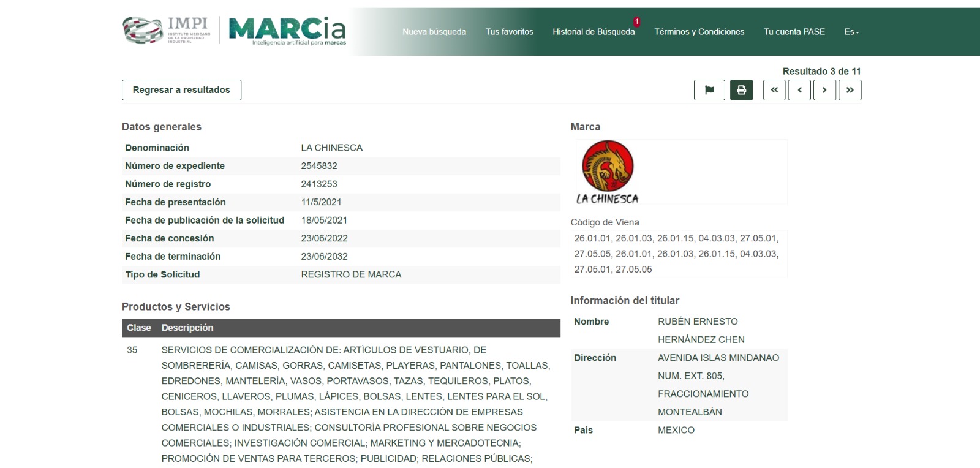Click the Código de Viena label

point(605,222)
